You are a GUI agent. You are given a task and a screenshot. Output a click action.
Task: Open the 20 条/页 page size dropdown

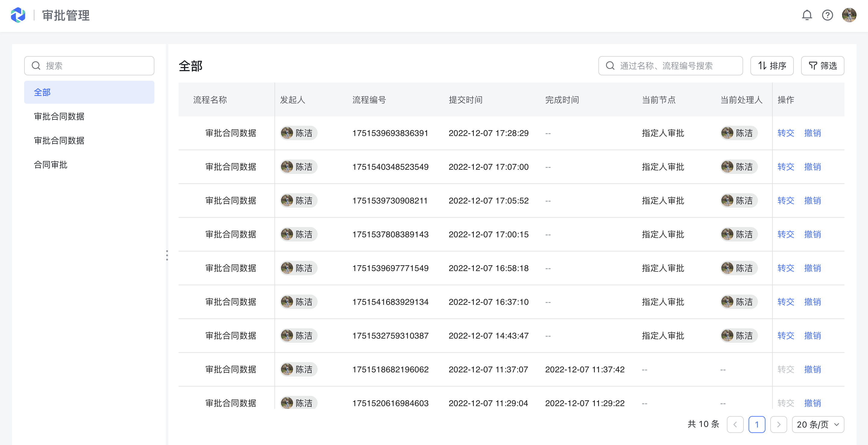818,424
